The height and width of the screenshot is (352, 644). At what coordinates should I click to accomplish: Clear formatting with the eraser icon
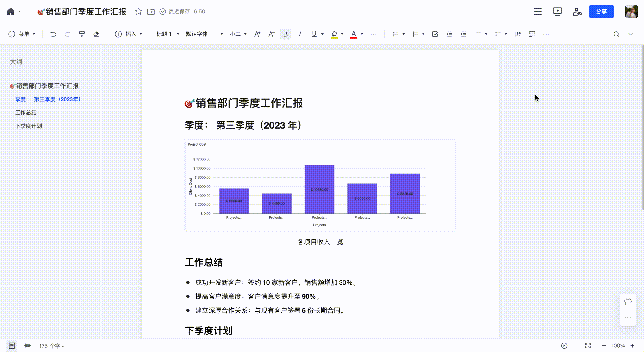[96, 34]
